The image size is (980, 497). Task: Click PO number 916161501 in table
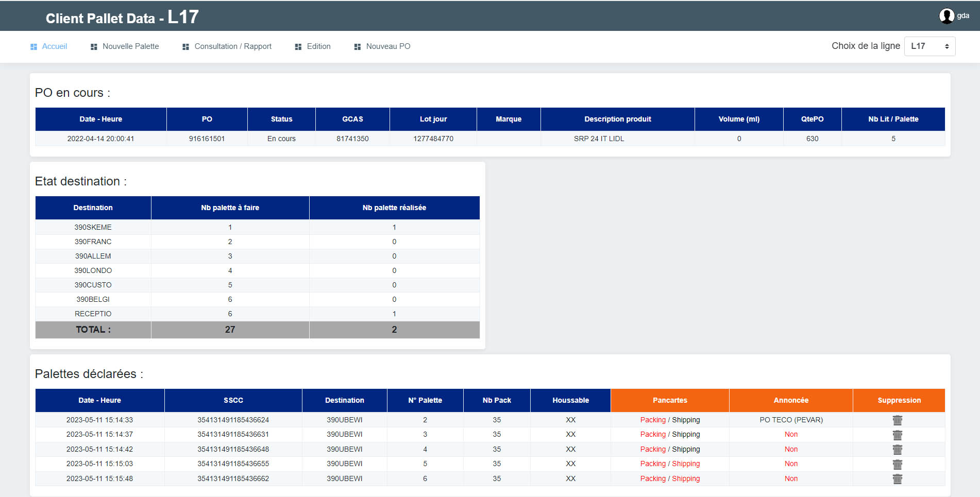(207, 139)
